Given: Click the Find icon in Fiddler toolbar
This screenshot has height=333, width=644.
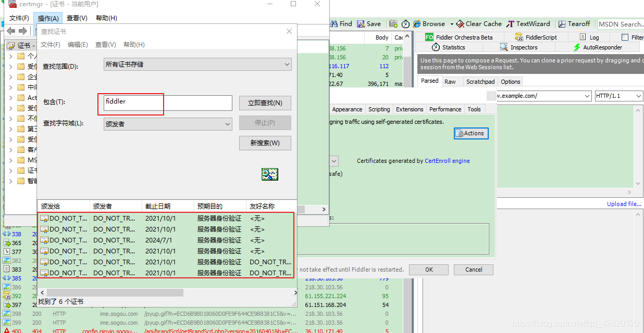Looking at the screenshot, I should coord(335,23).
